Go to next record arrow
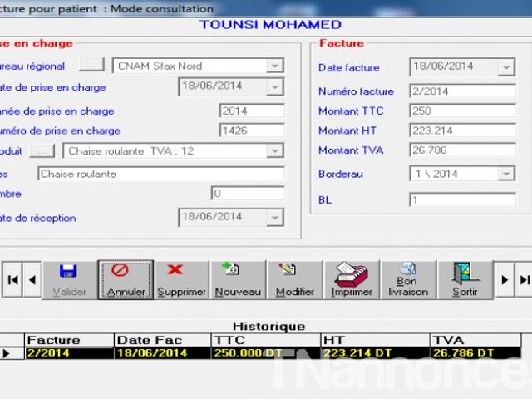This screenshot has height=399, width=532. click(x=505, y=280)
